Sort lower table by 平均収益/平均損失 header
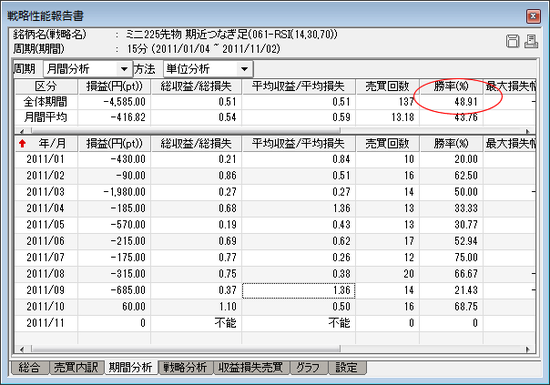Screen dimensions: 550x385 pos(299,143)
